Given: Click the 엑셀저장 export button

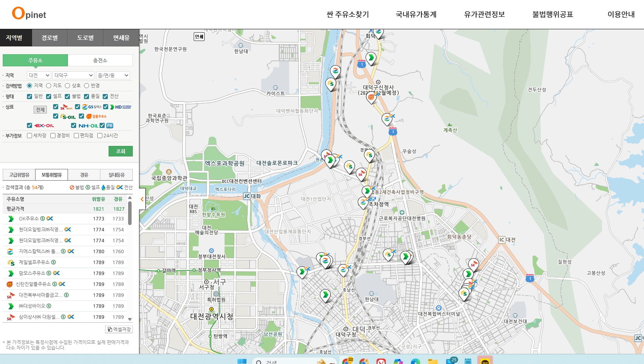Looking at the screenshot, I should click(x=119, y=329).
